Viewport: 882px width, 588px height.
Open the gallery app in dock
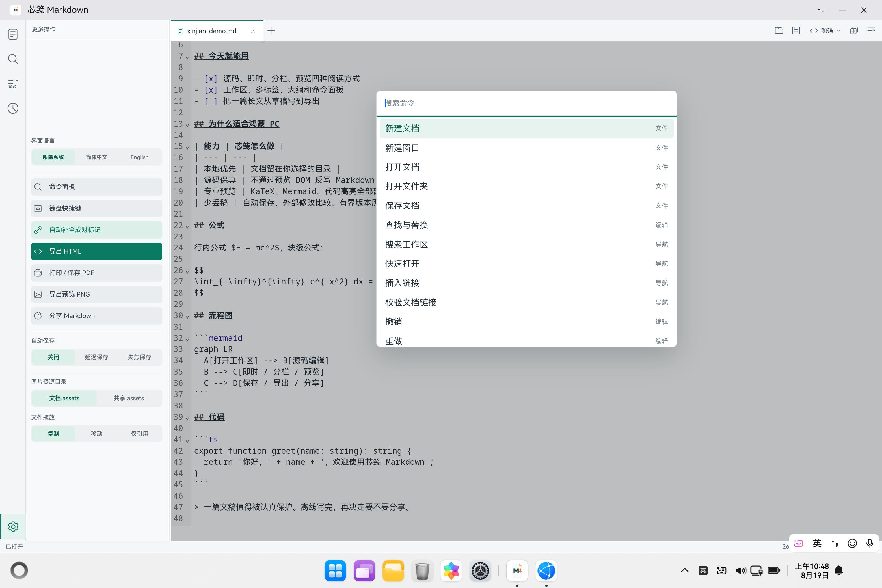click(451, 571)
